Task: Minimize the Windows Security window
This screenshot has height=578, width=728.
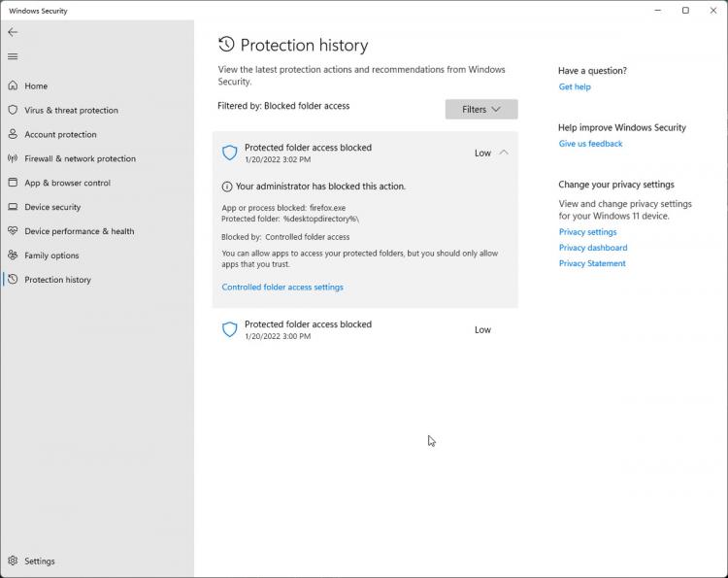Action: (x=658, y=11)
